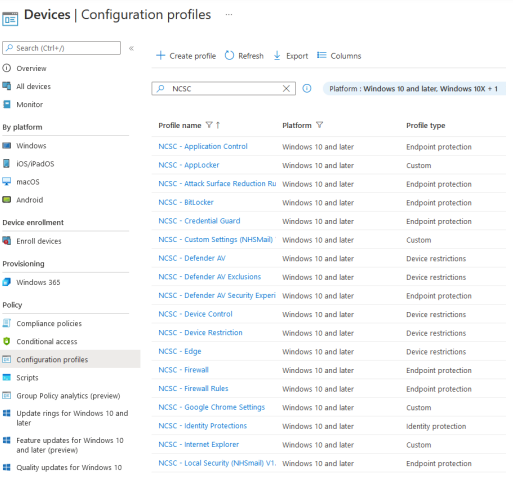Click the Feature updates Windows icon
The width and height of the screenshot is (513, 483).
point(6,440)
